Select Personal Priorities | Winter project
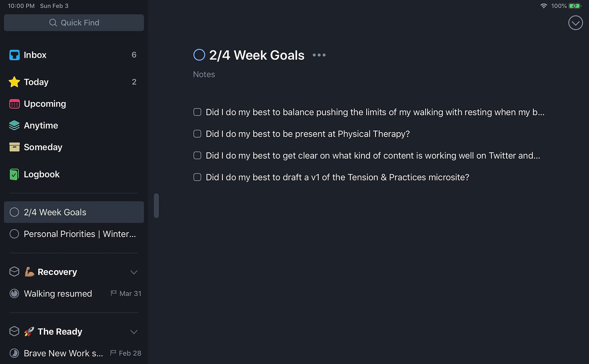 click(x=74, y=234)
